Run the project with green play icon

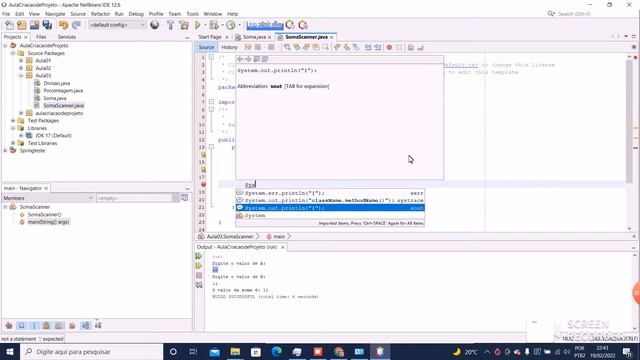[x=198, y=25]
